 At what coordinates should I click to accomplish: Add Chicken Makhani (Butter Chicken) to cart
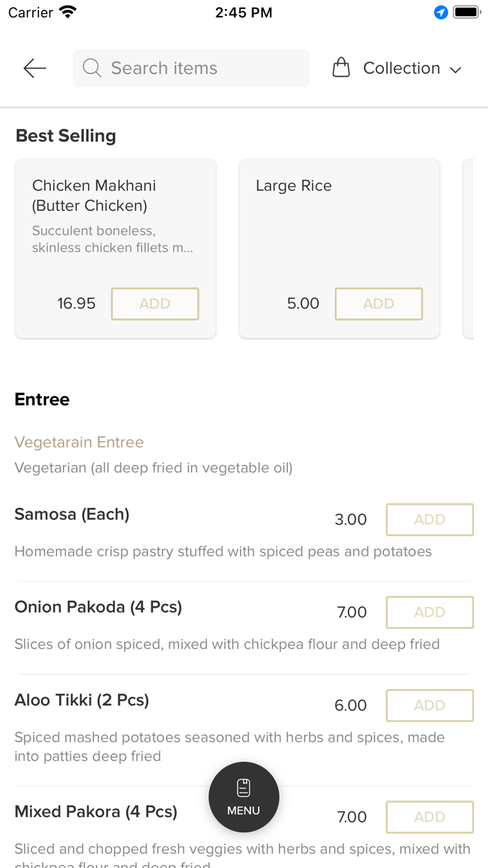pos(155,304)
